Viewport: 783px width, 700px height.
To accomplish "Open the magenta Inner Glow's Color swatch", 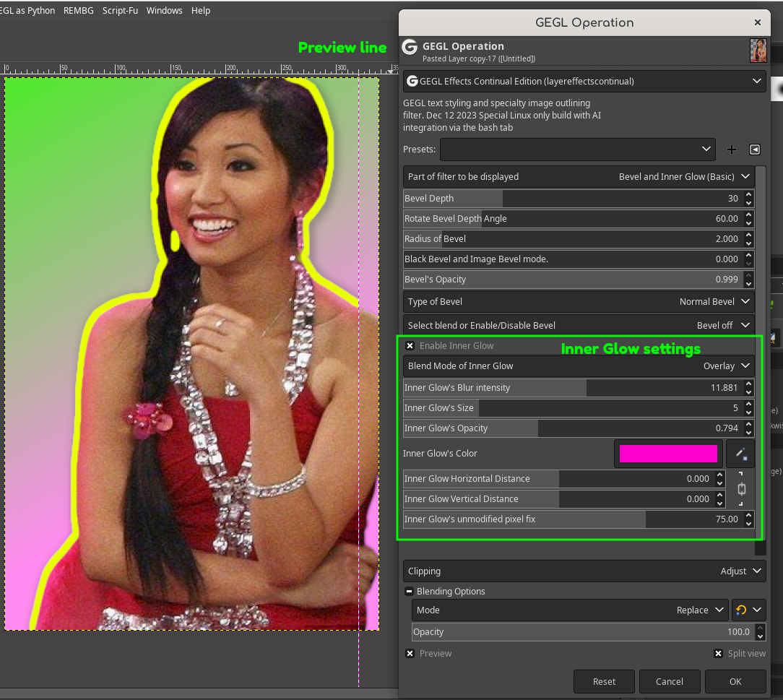I will click(668, 454).
